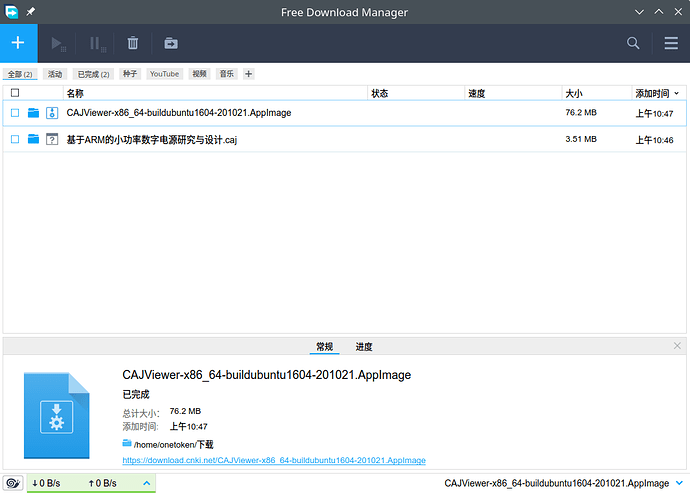
Task: Click the folder icon next to /home/onetoken/下载
Action: coord(127,443)
